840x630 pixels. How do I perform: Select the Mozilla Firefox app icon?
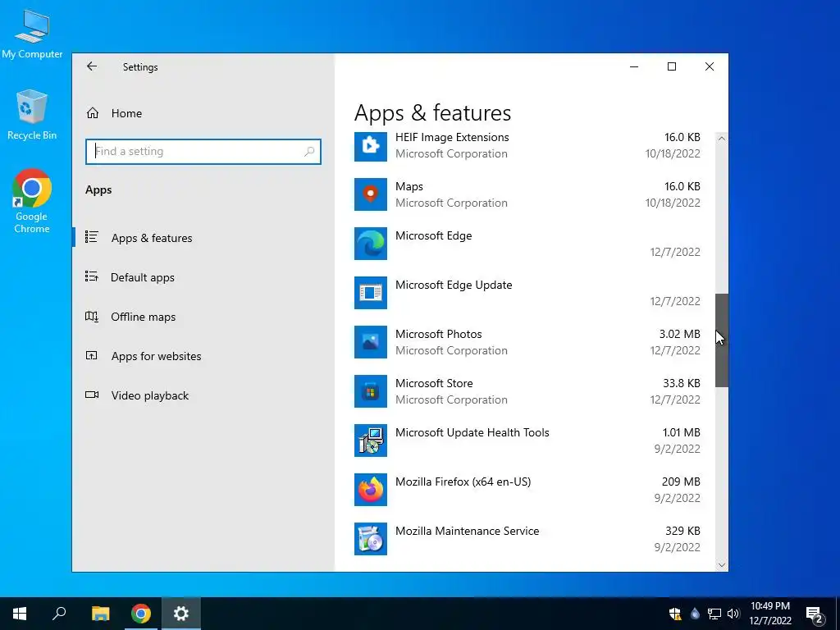370,491
